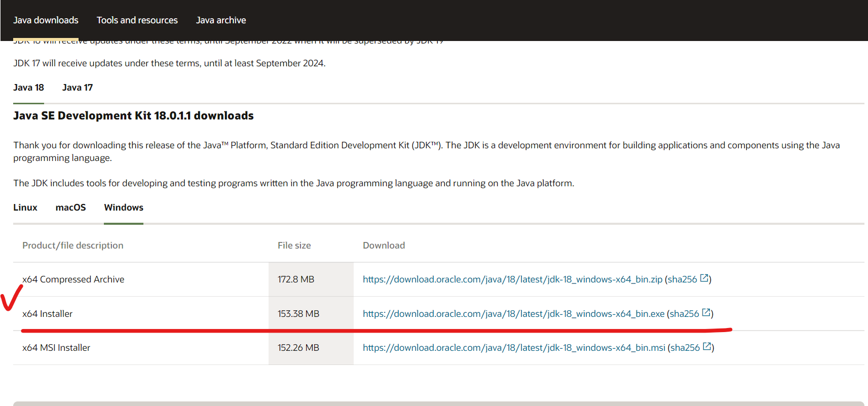Click the Download column header
Viewport: 868px width, 406px height.
point(384,246)
